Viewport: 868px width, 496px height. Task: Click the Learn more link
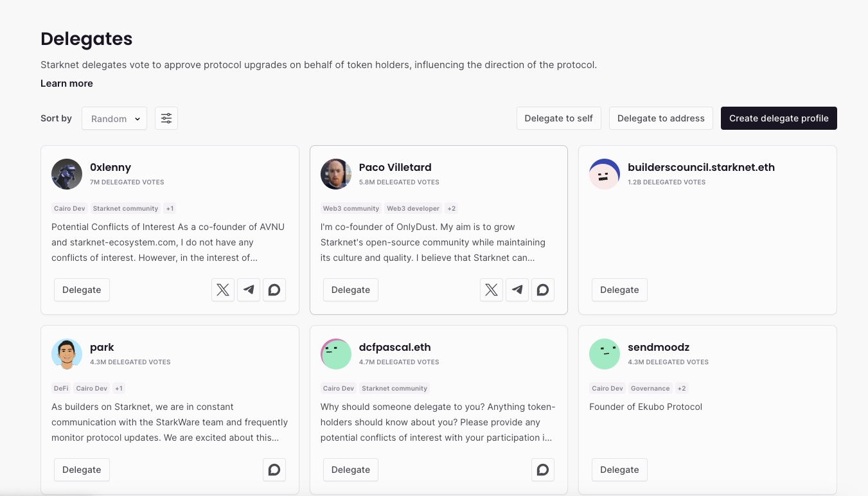[x=67, y=84]
